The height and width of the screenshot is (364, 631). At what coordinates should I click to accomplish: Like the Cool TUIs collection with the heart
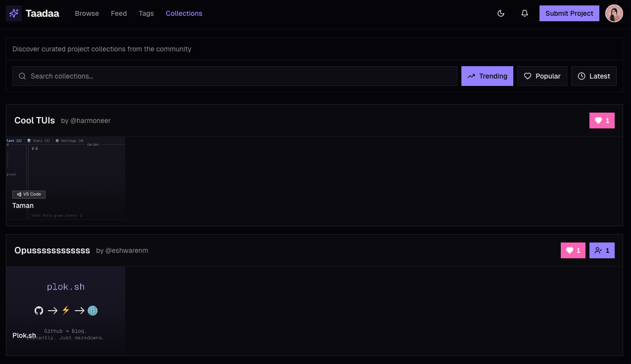(x=602, y=121)
